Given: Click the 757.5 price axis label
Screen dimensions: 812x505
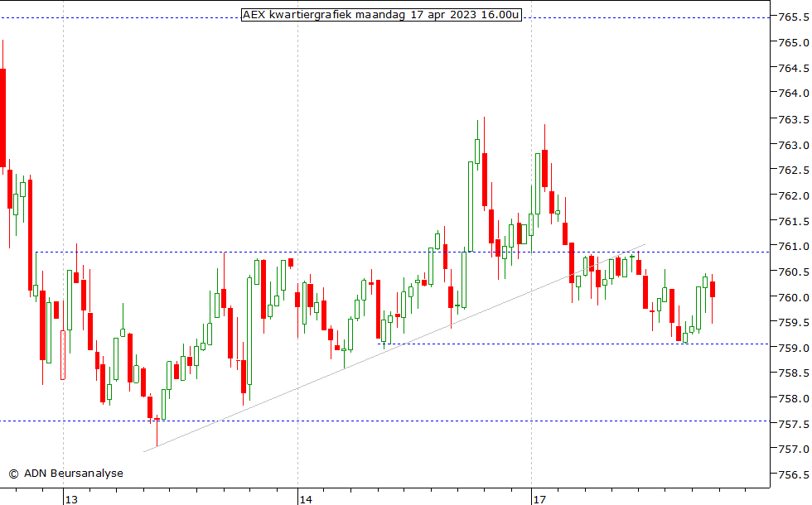Looking at the screenshot, I should [x=795, y=424].
